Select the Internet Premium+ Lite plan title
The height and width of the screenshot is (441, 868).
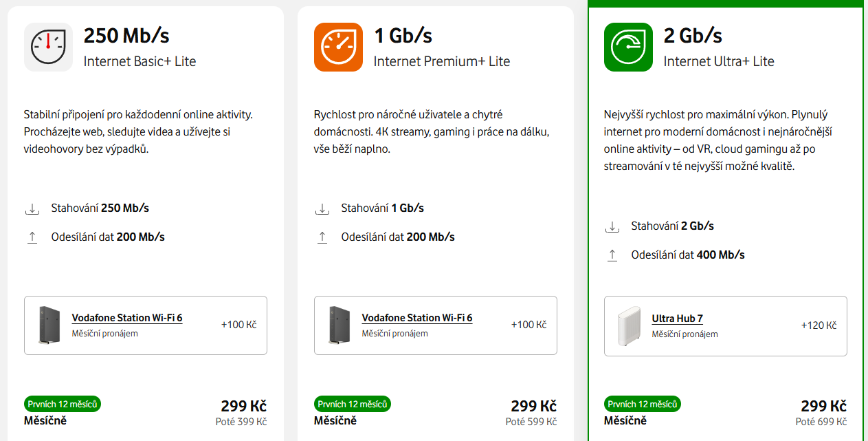coord(442,61)
